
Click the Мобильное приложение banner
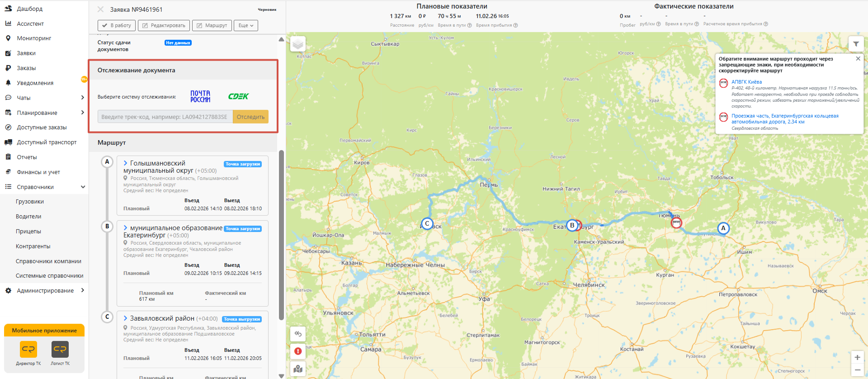44,331
